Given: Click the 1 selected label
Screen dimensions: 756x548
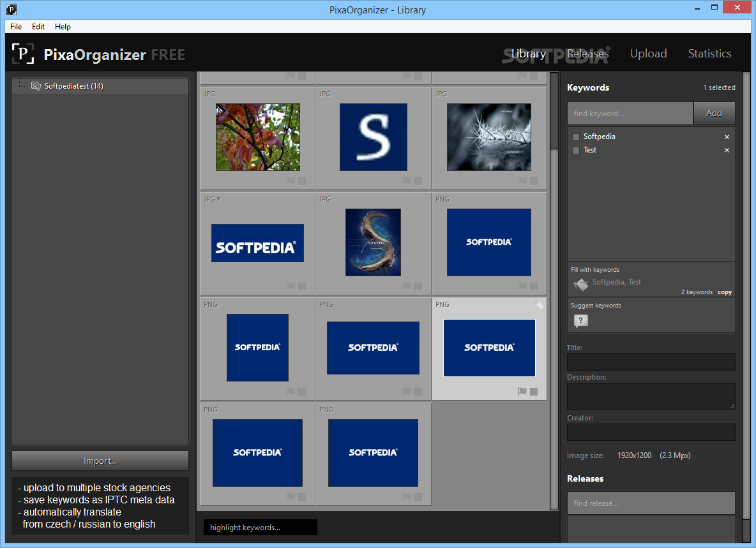Looking at the screenshot, I should [719, 87].
